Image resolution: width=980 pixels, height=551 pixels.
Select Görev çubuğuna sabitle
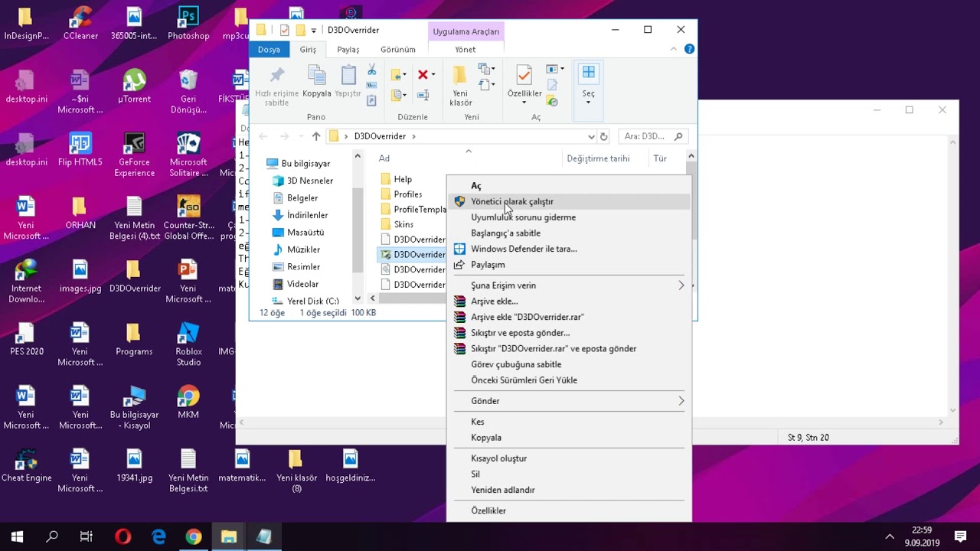coord(570,364)
